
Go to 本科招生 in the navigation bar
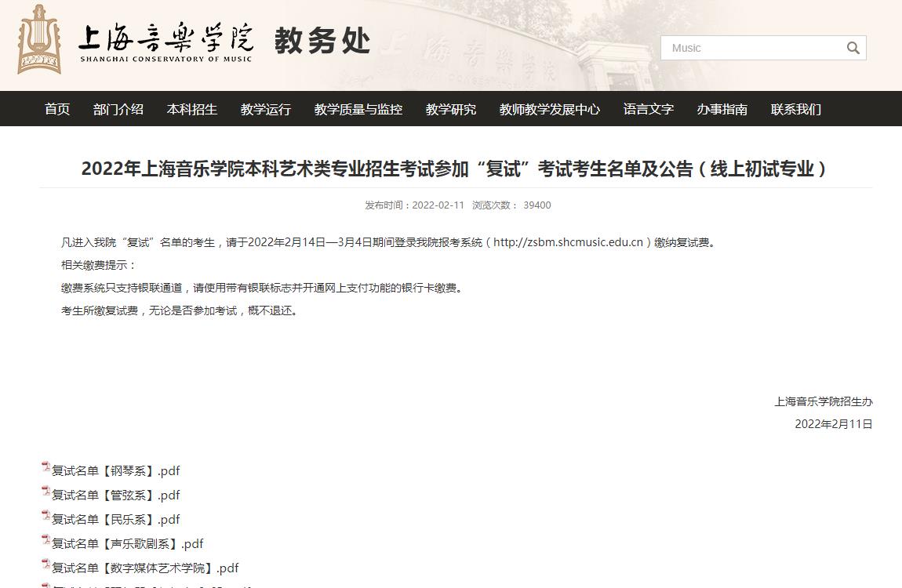[x=191, y=109]
